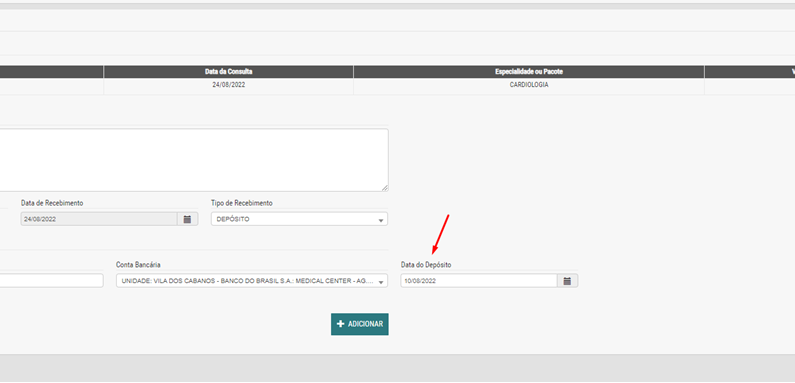Open the Conta Bancária dropdown list
The height and width of the screenshot is (383, 795).
251,281
